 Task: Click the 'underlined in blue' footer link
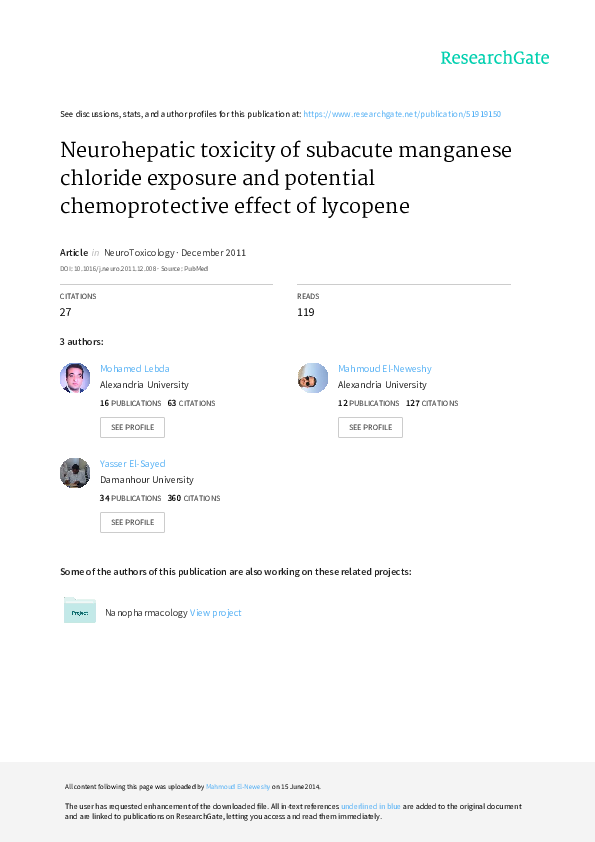pos(371,807)
